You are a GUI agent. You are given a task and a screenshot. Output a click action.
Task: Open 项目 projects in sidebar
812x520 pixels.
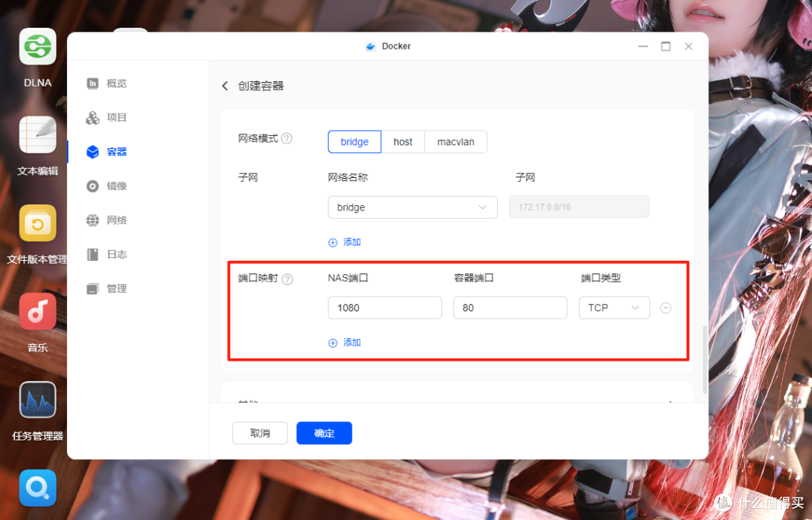[x=117, y=117]
